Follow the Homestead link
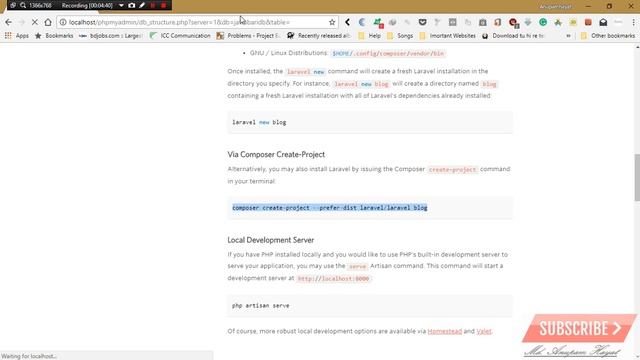The width and height of the screenshot is (640, 360). click(444, 331)
